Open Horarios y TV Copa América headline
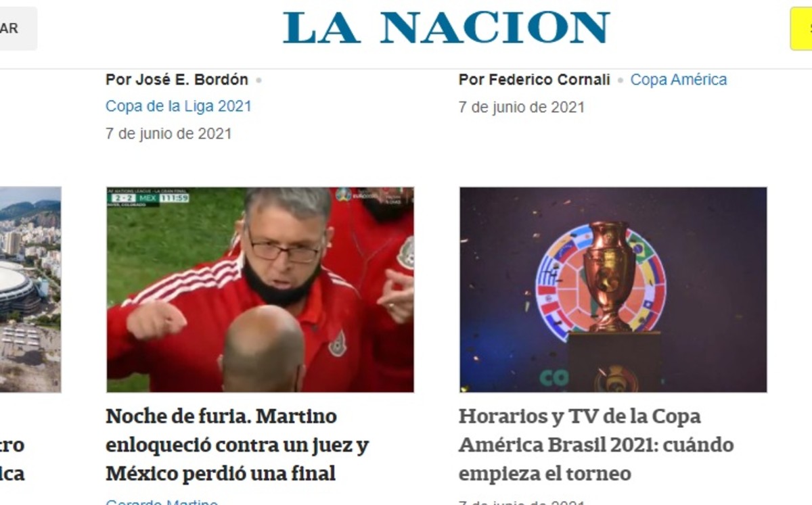Screen dimensions: 812x505 pos(596,445)
